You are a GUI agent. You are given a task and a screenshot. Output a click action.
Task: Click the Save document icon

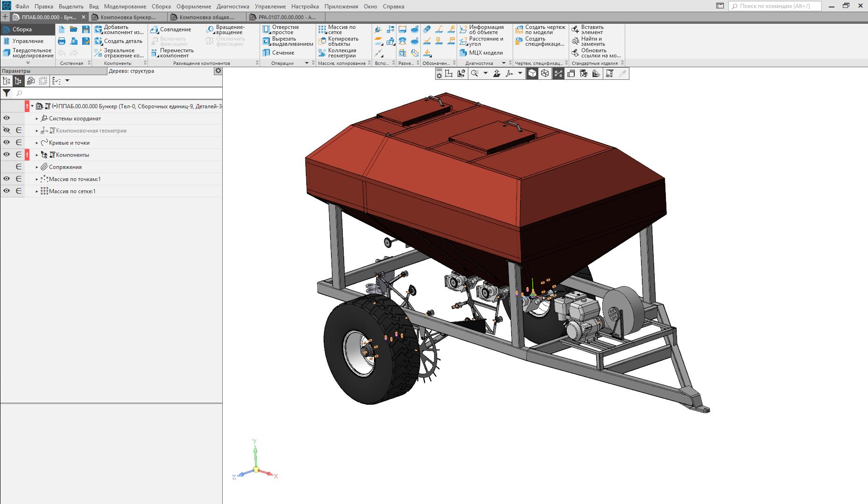[85, 29]
